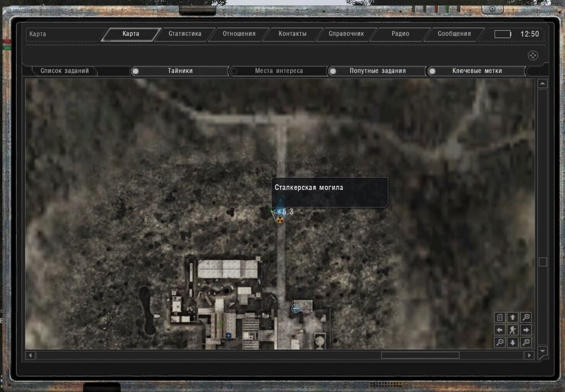Click the magnifier icon above the right arrow
The image size is (565, 392).
[x=525, y=317]
